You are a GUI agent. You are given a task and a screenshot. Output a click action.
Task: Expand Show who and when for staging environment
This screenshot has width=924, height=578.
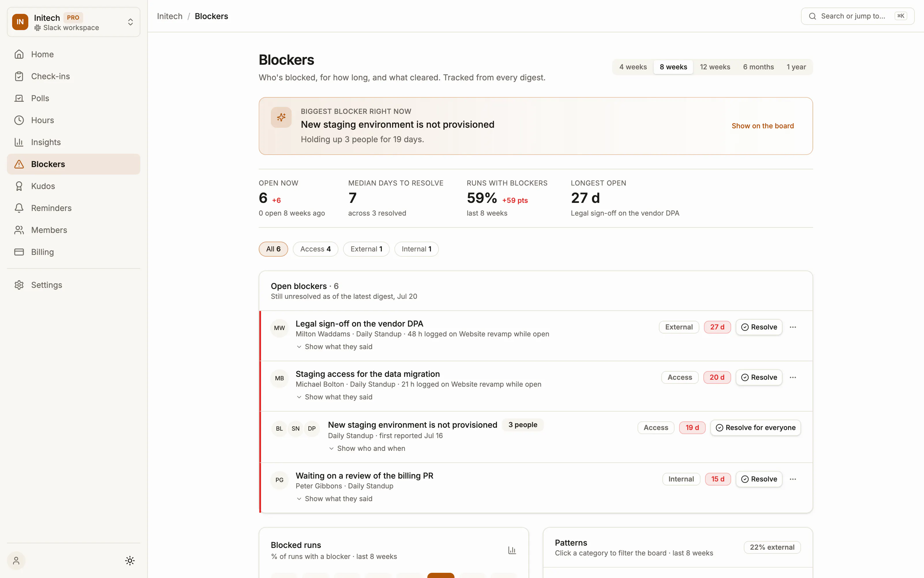(x=367, y=449)
